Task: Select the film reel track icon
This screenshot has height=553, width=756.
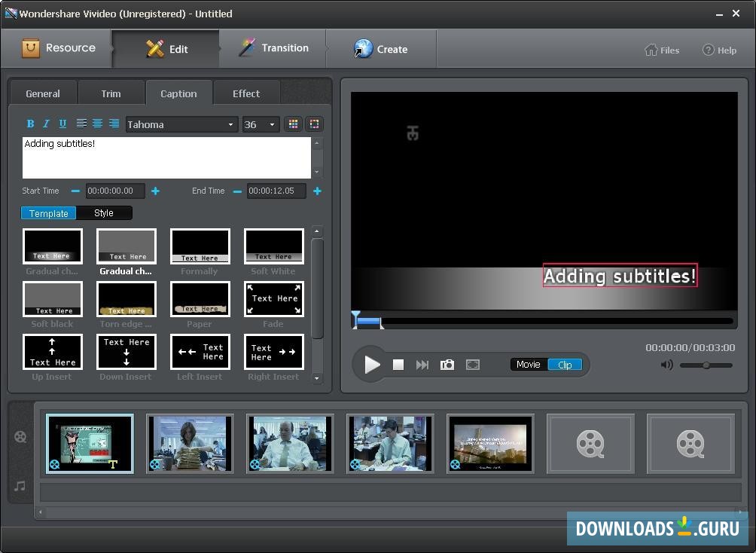Action: (x=20, y=435)
